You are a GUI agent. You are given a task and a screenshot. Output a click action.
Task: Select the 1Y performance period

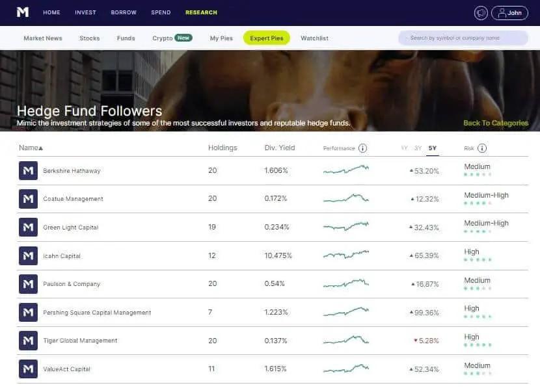tap(404, 148)
